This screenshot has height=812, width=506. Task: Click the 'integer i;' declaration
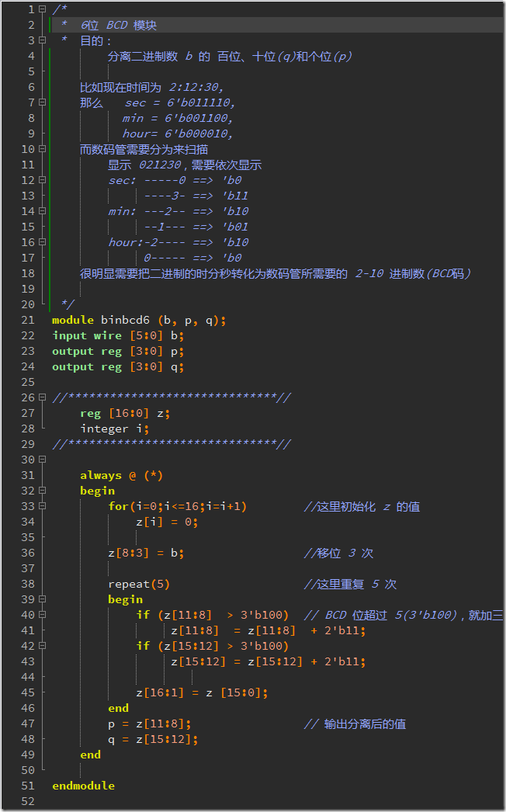pos(114,429)
